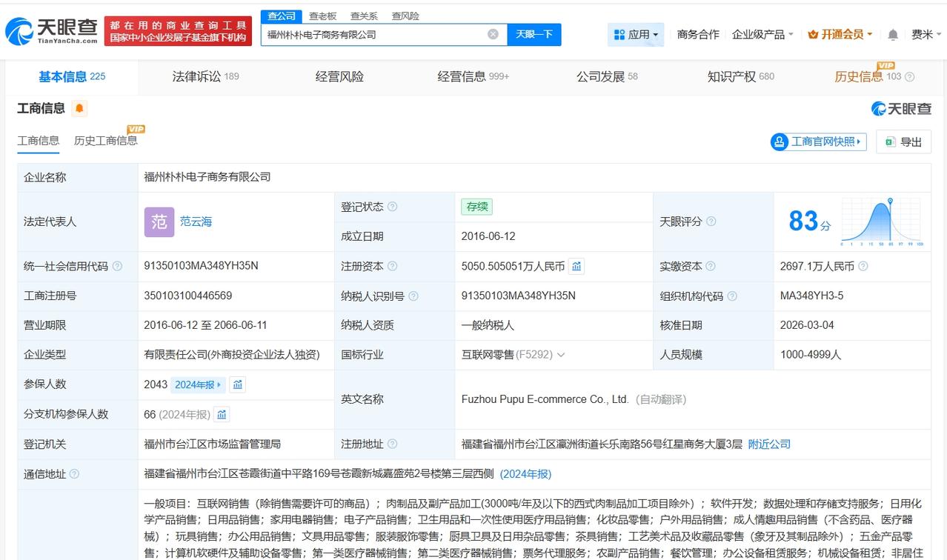Open the 费米 user account dropdown
Viewport: 947px width, 560px height.
tap(926, 34)
